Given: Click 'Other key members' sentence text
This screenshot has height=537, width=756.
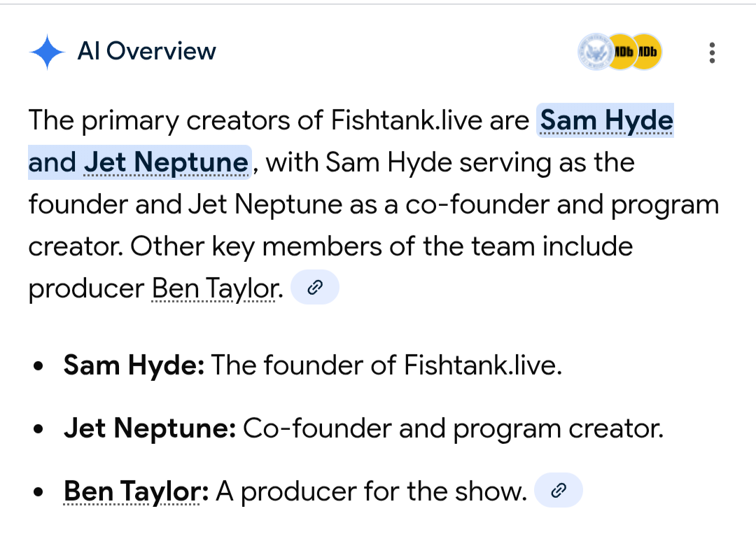Looking at the screenshot, I should tap(381, 246).
